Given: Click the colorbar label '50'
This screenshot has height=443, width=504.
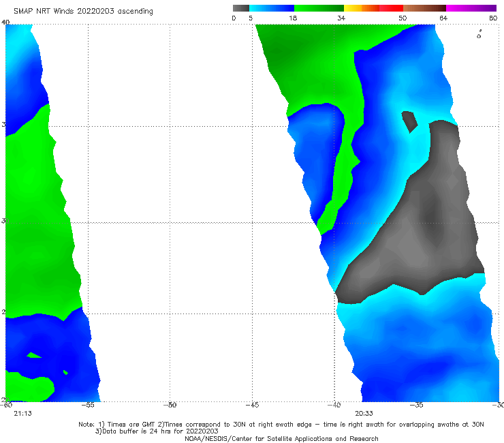Looking at the screenshot, I should (403, 18).
